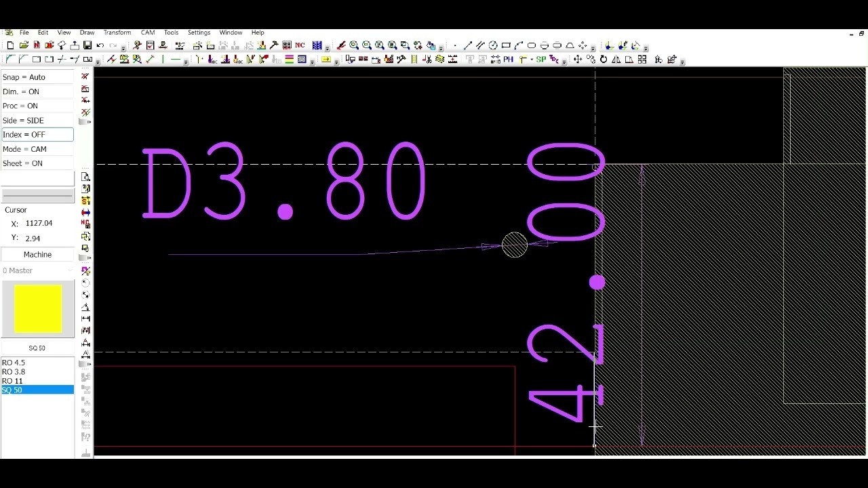
Task: Open the Transform menu
Action: [x=117, y=33]
